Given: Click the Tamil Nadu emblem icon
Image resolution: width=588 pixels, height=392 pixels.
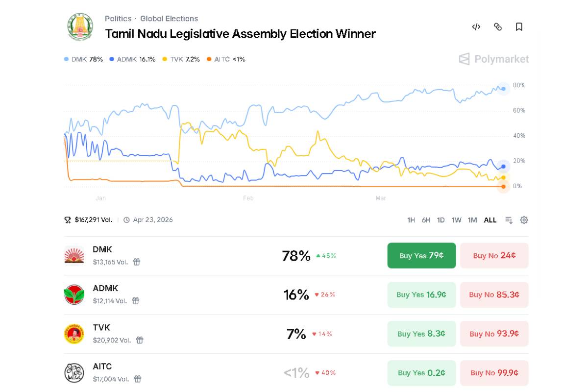Looking at the screenshot, I should click(x=80, y=26).
